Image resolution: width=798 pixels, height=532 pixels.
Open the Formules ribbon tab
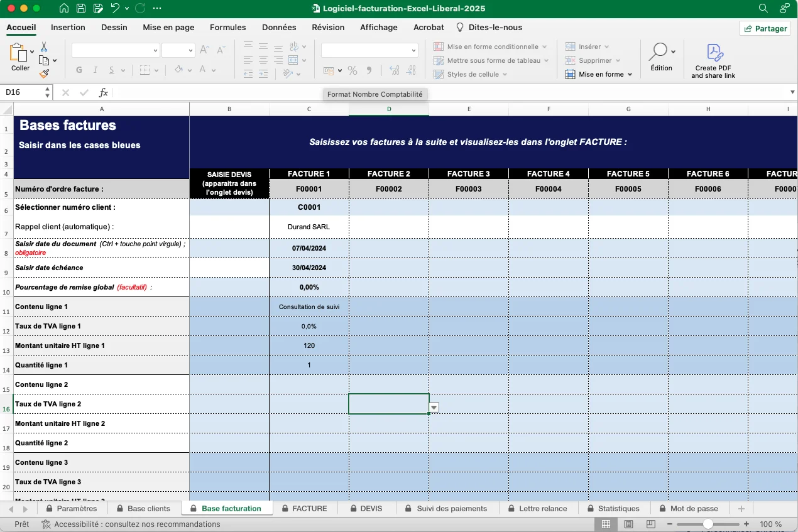[227, 27]
